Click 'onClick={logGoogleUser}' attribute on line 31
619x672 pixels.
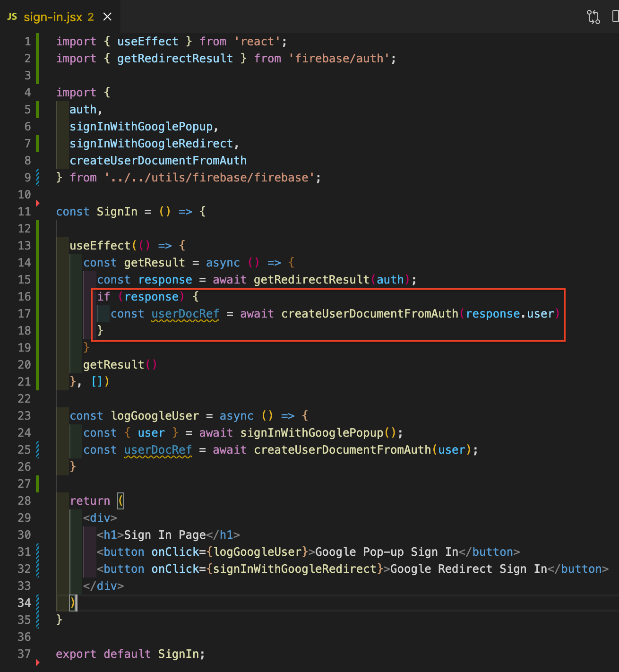point(230,552)
